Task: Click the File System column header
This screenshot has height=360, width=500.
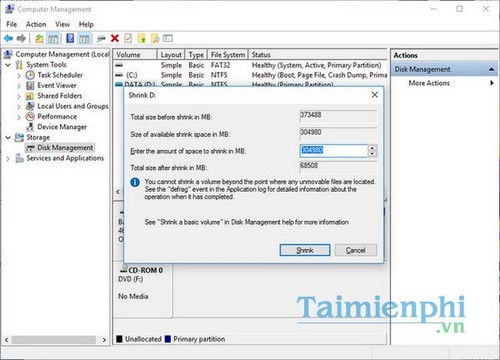Action: click(228, 55)
